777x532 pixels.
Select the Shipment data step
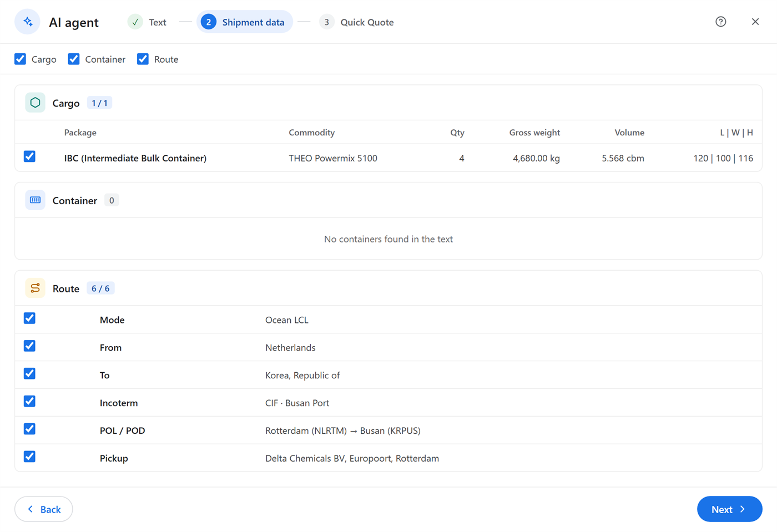coord(245,22)
